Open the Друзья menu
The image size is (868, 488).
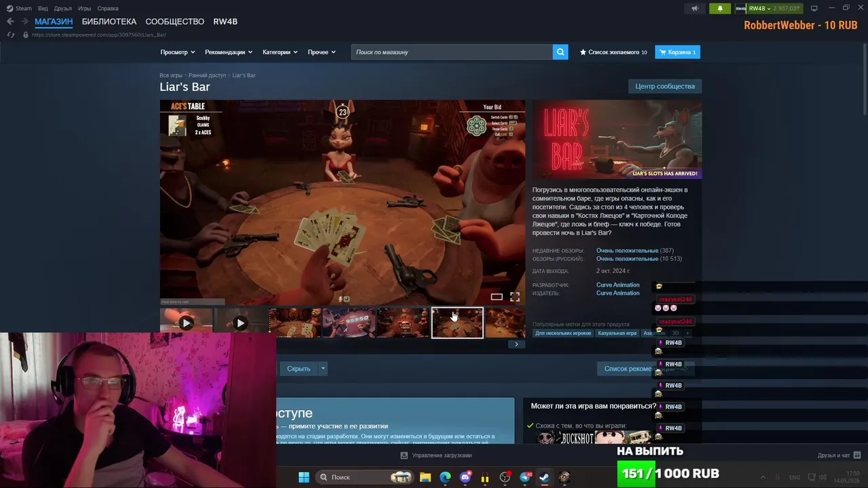pos(62,9)
